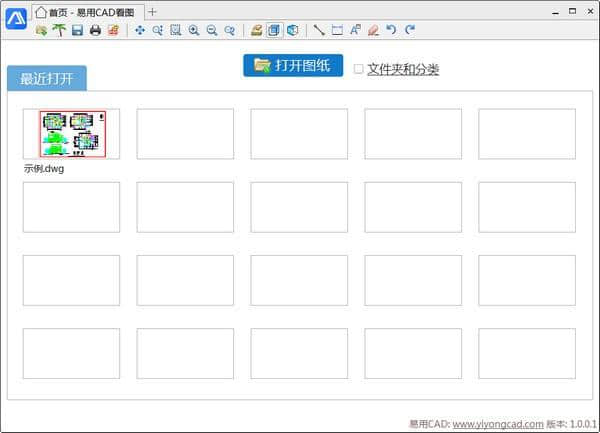Switch to the 最近打开 tab
This screenshot has width=600, height=433.
(47, 79)
